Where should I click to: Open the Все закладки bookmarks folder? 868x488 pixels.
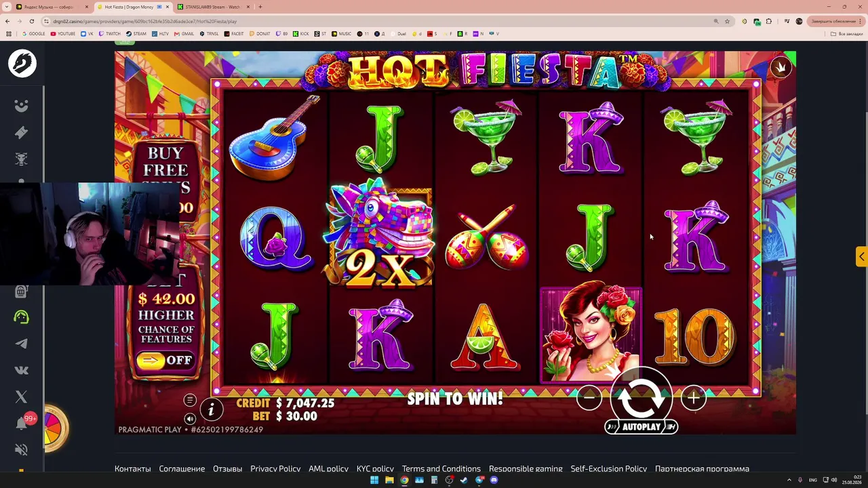point(848,33)
